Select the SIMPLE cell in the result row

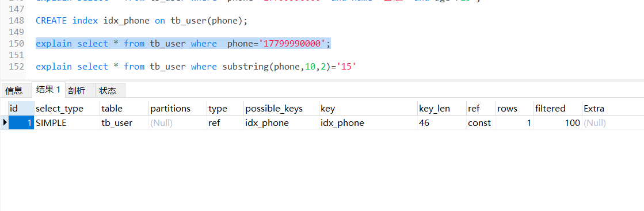[x=67, y=122]
